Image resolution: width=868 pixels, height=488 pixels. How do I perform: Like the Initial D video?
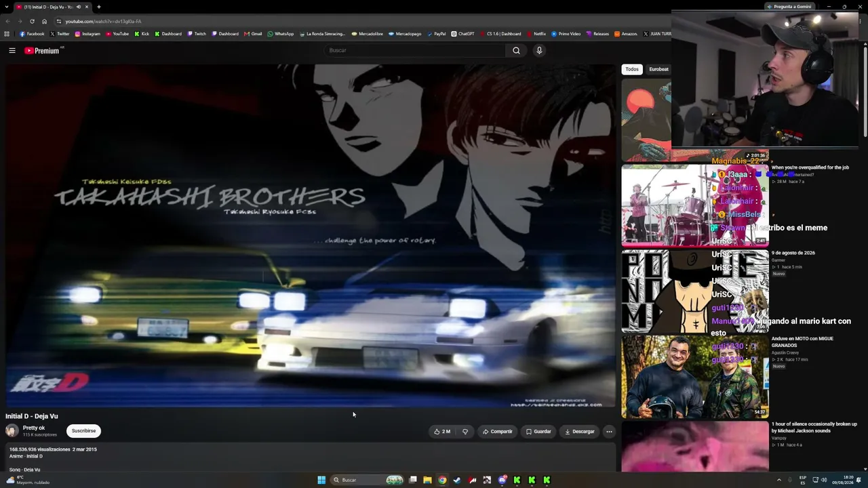coord(442,432)
